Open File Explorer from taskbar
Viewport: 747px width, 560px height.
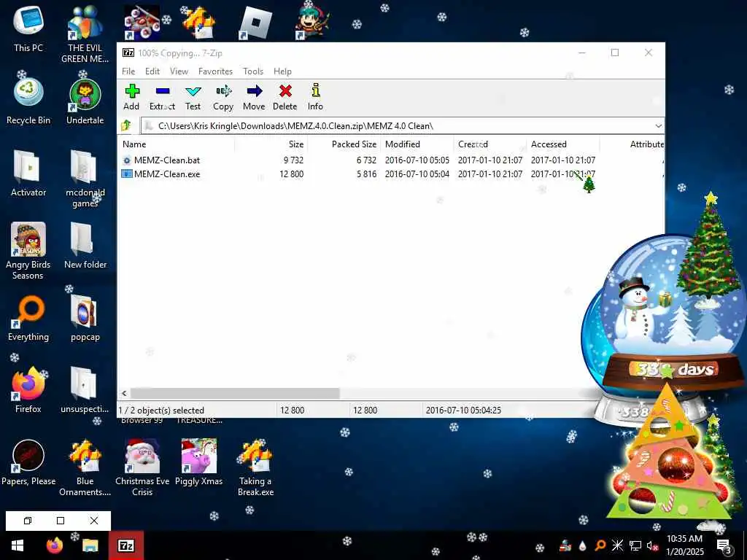click(90, 545)
